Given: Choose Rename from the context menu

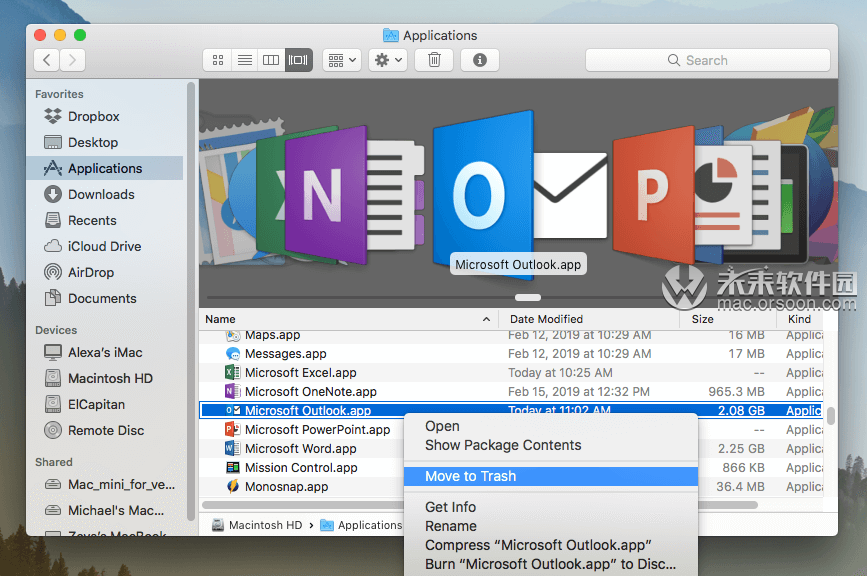Looking at the screenshot, I should [551, 526].
